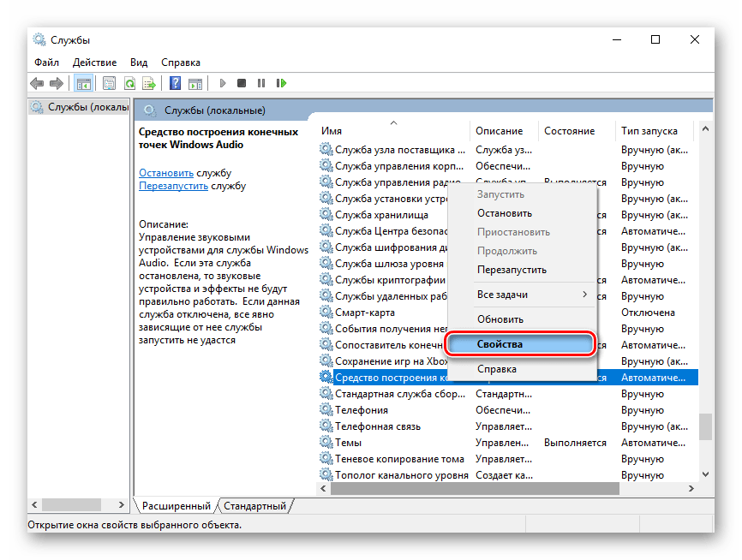Click the Forward arrow toolbar icon

57,84
